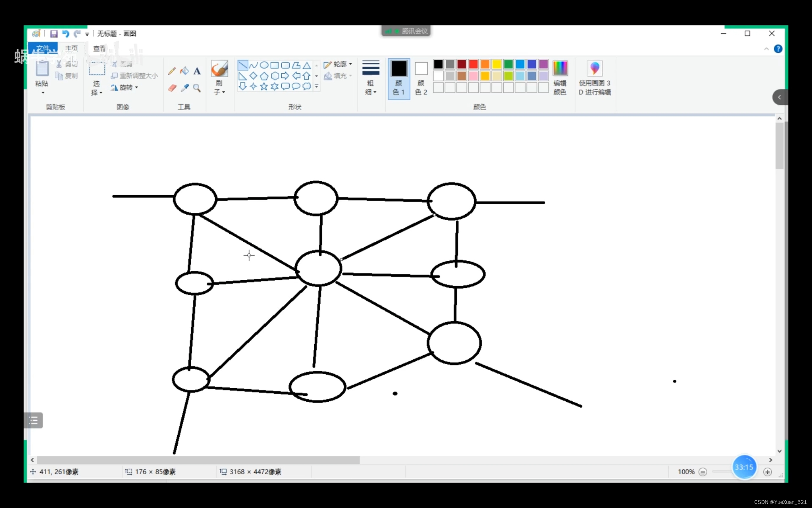
Task: Click the zoom in plus button
Action: [x=767, y=472]
